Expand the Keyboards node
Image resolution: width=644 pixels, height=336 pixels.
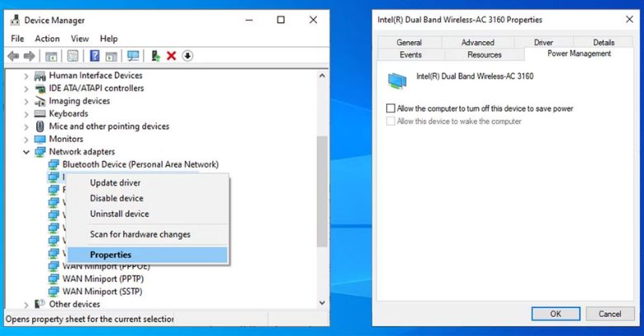click(x=26, y=114)
